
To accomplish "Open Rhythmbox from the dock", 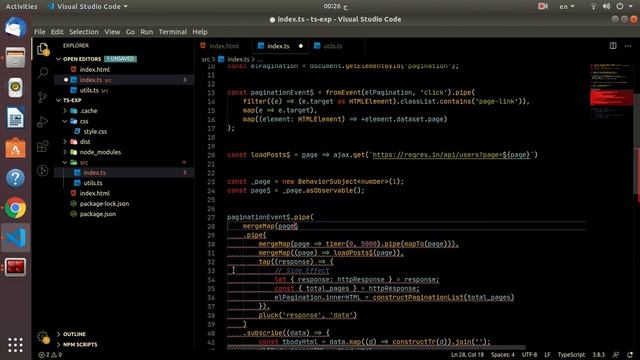I will [16, 87].
